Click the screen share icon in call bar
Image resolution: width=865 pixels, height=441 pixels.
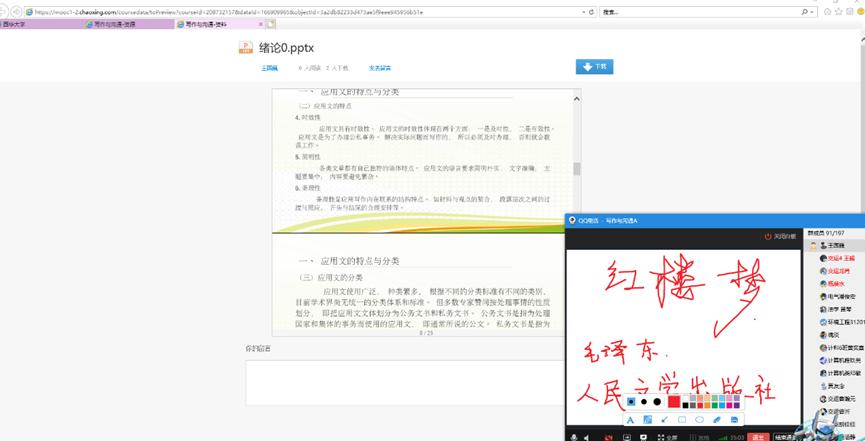(627, 437)
